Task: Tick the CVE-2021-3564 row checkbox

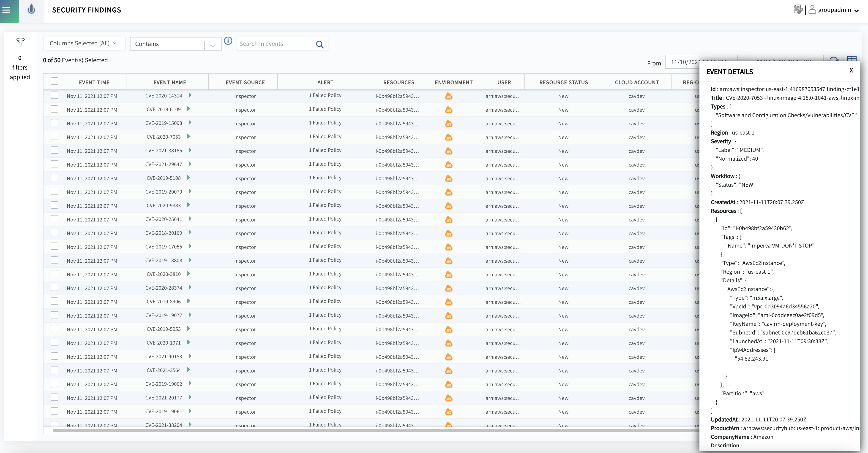Action: tap(54, 369)
